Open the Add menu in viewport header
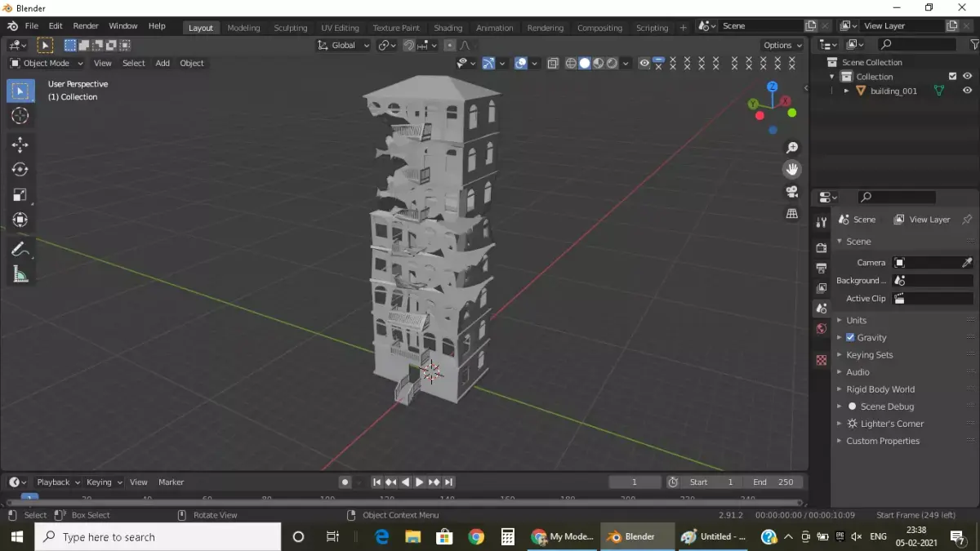 [163, 63]
